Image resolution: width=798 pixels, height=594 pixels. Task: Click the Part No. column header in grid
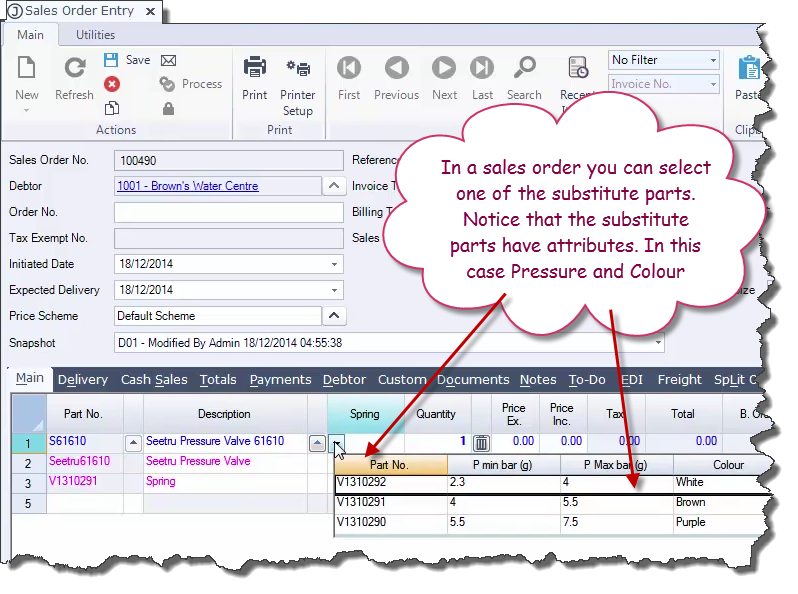[84, 414]
